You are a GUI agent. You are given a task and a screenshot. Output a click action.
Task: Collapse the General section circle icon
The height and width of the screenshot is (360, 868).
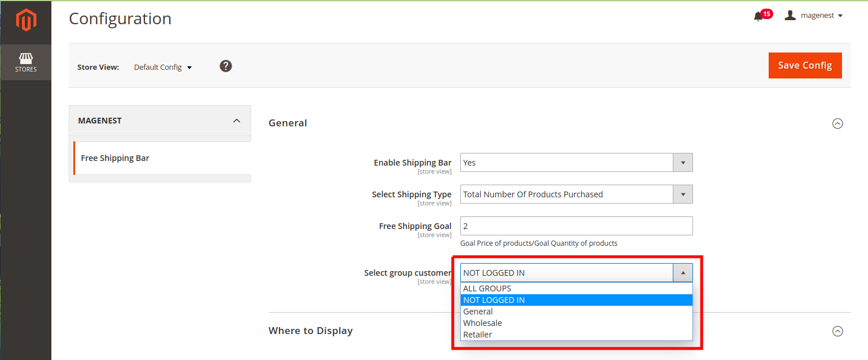[837, 123]
